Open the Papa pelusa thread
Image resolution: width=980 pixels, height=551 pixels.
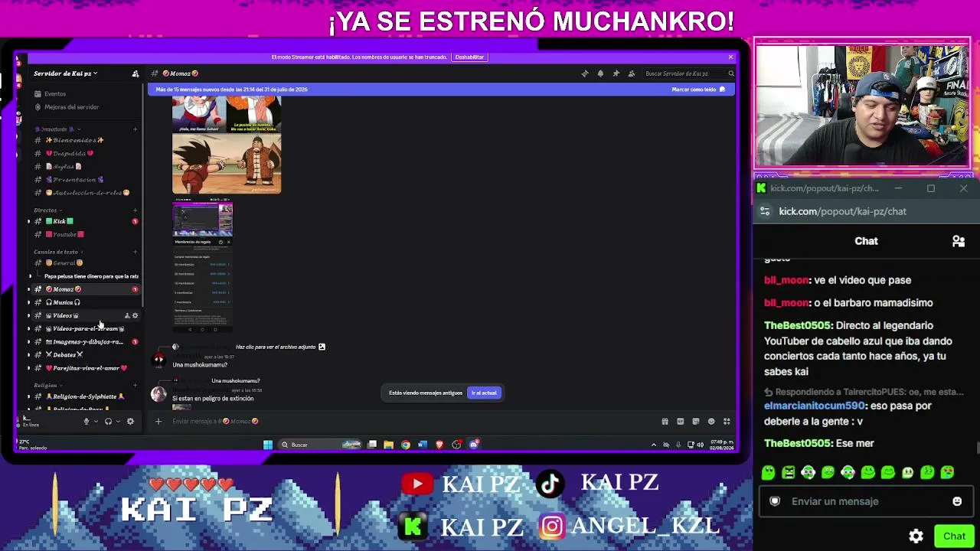tap(91, 276)
